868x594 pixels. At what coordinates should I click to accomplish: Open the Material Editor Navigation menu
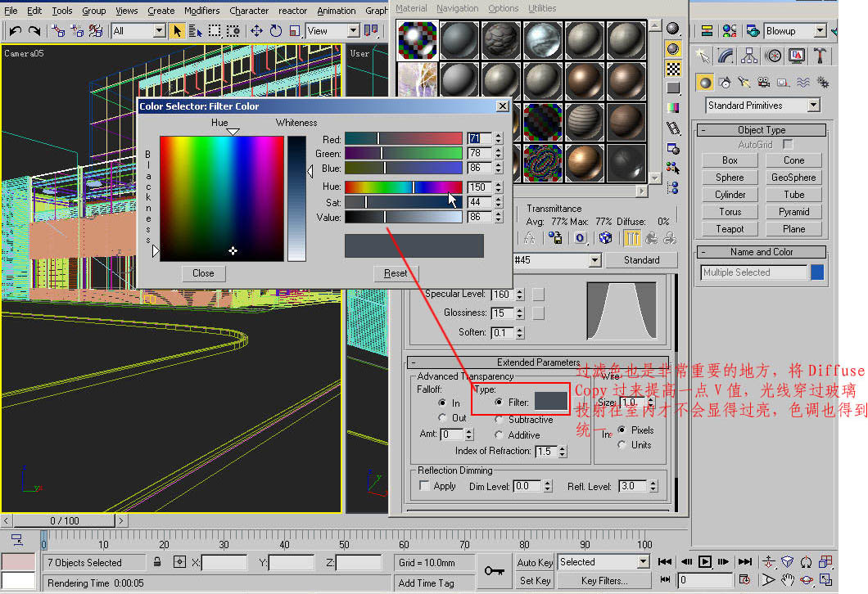pyautogui.click(x=457, y=8)
